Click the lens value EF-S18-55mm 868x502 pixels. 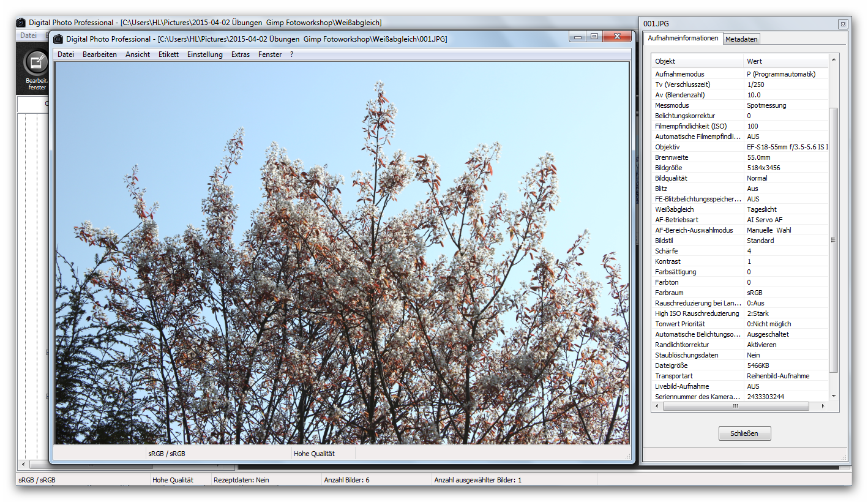tap(787, 147)
